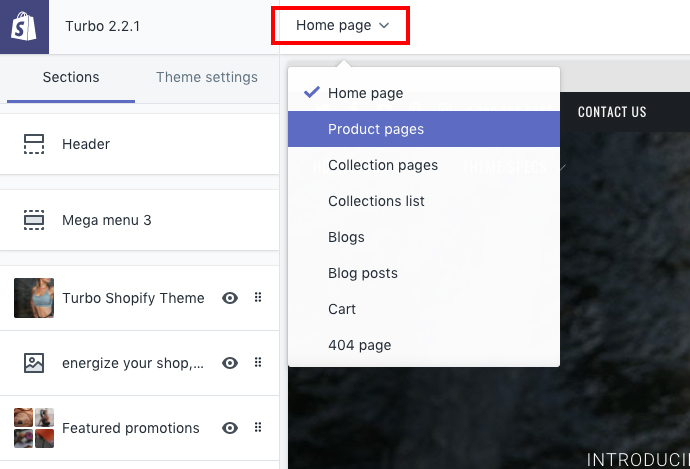Viewport: 690px width, 469px height.
Task: Select Collection pages in the page list
Action: (383, 165)
